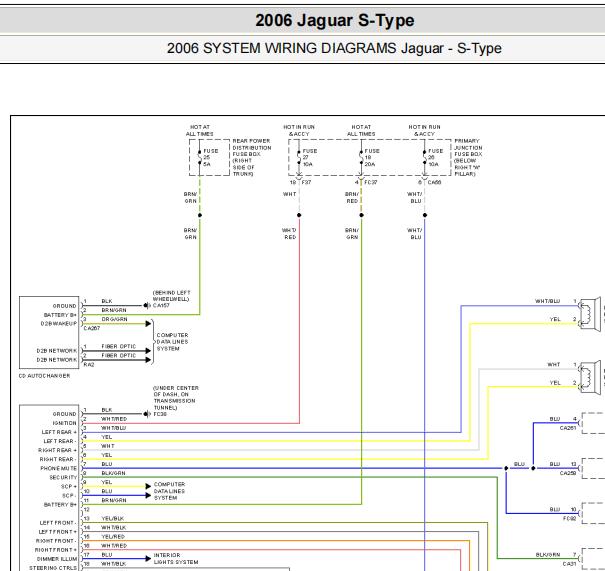This screenshot has width=605, height=571.
Task: Click the "2006 Jaguar S-Type" heading
Action: point(335,20)
